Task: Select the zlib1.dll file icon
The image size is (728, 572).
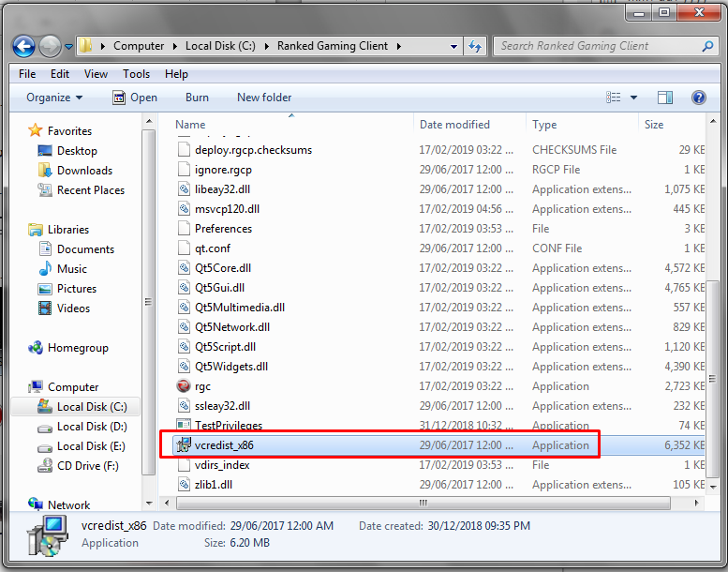Action: coord(184,484)
